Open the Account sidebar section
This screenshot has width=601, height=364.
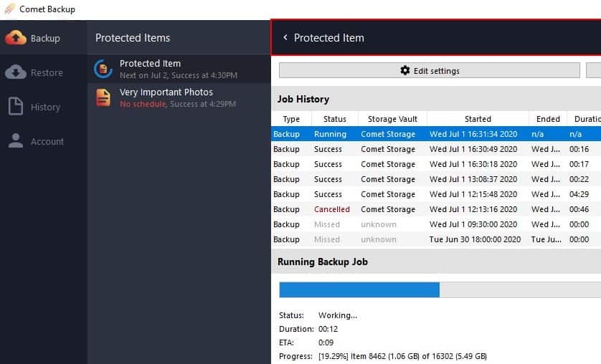pyautogui.click(x=43, y=141)
